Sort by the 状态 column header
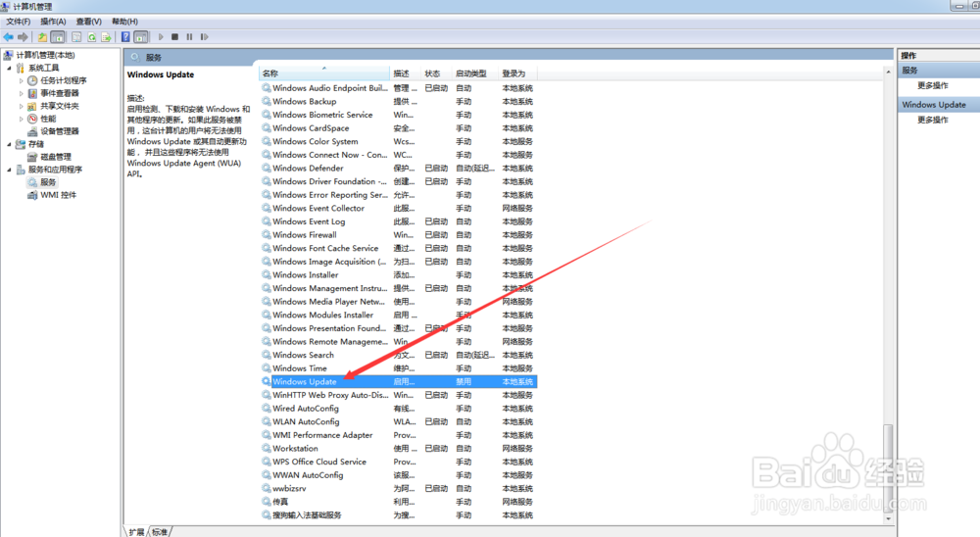The image size is (980, 537). tap(436, 73)
